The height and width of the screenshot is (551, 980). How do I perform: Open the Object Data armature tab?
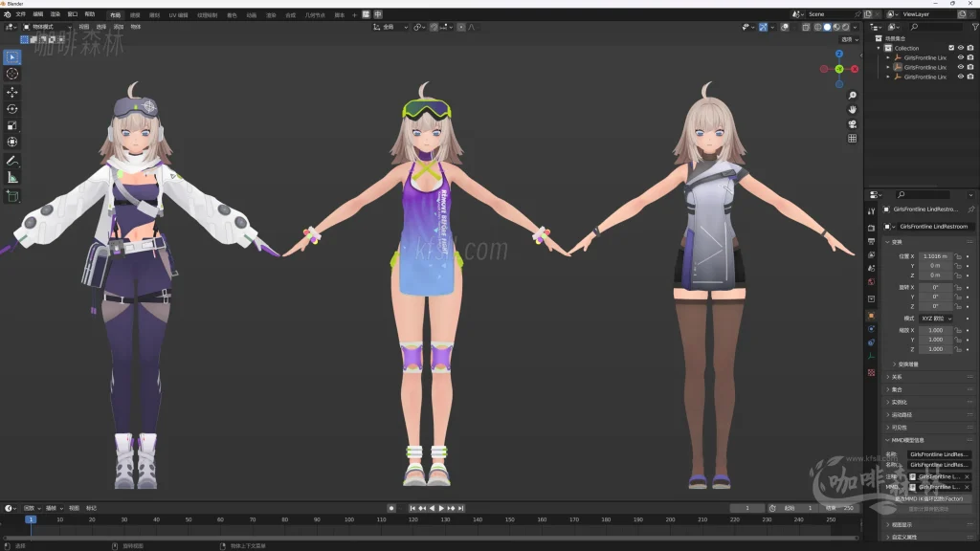click(x=871, y=356)
